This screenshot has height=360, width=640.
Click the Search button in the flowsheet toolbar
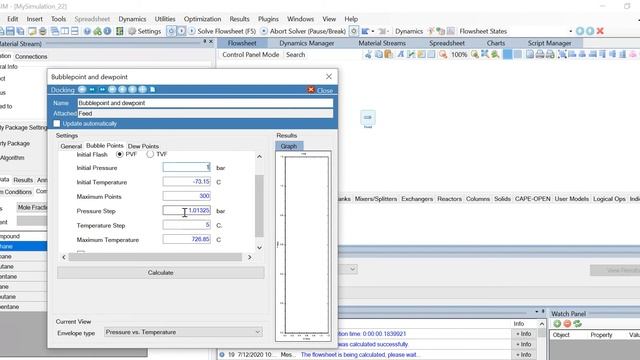[296, 54]
